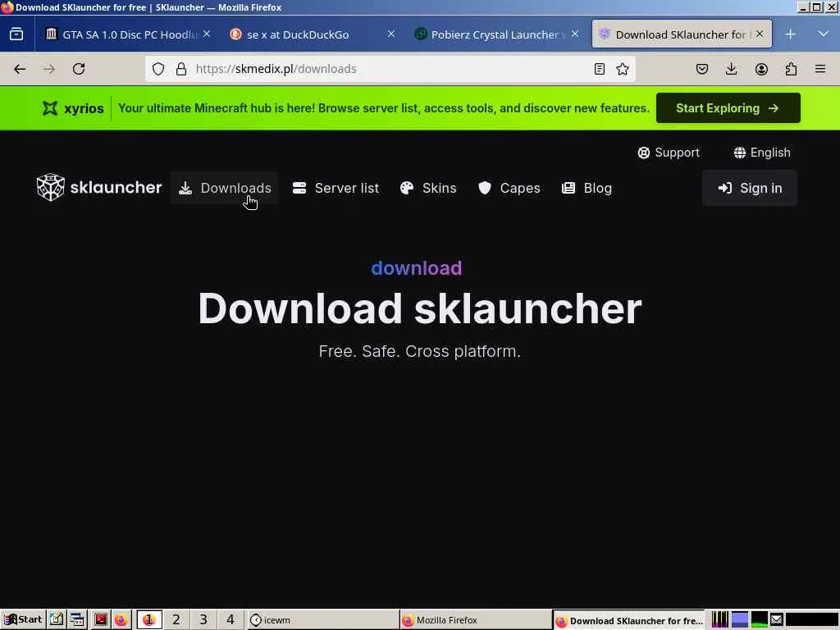Viewport: 840px width, 630px height.
Task: Click the CPU monitor tray graph
Action: pyautogui.click(x=720, y=620)
